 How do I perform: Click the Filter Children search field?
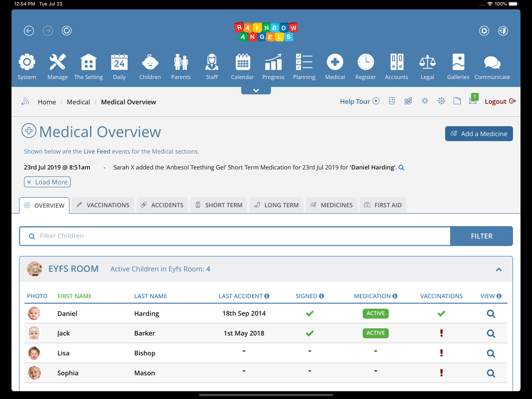point(235,236)
